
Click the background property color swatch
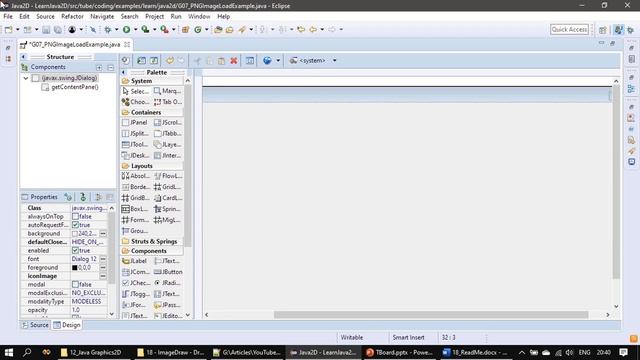75,234
